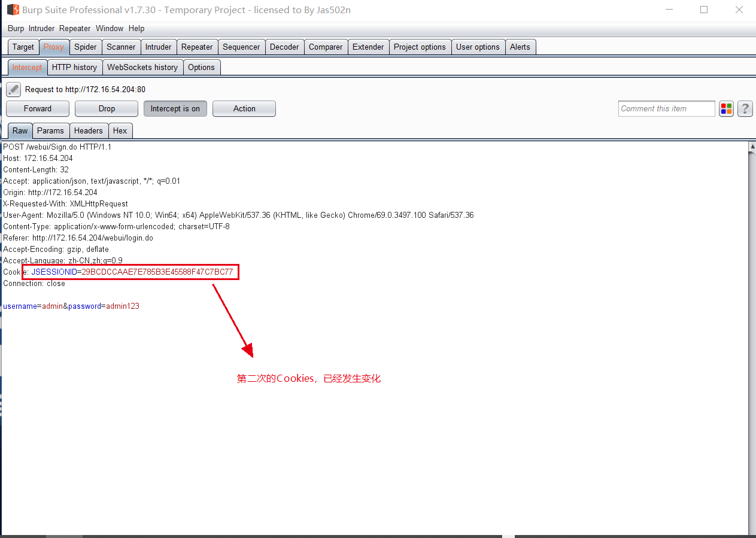The height and width of the screenshot is (538, 756).
Task: Switch to the Headers view tab
Action: pos(89,130)
